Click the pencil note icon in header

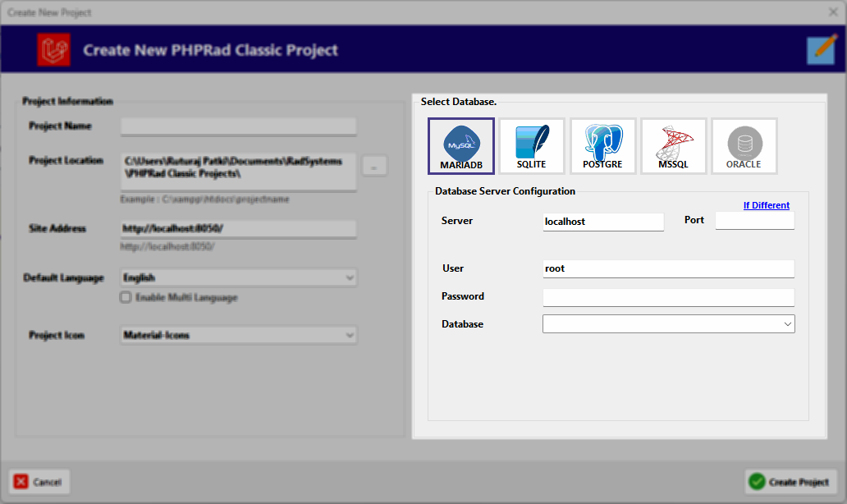822,50
